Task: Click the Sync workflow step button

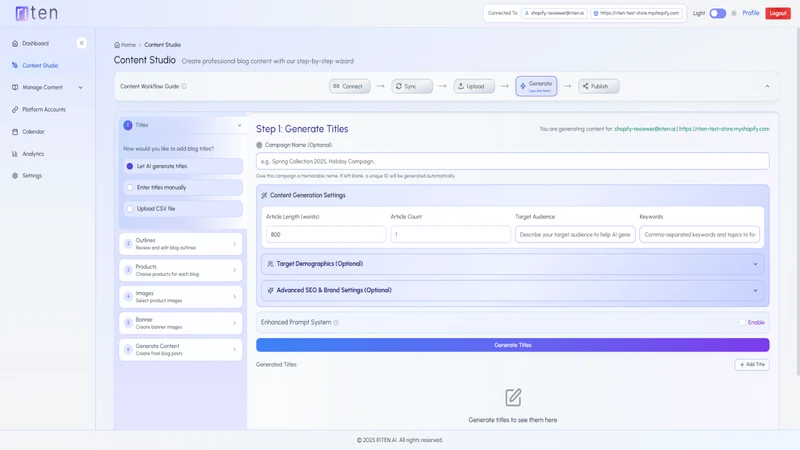Action: pyautogui.click(x=412, y=86)
